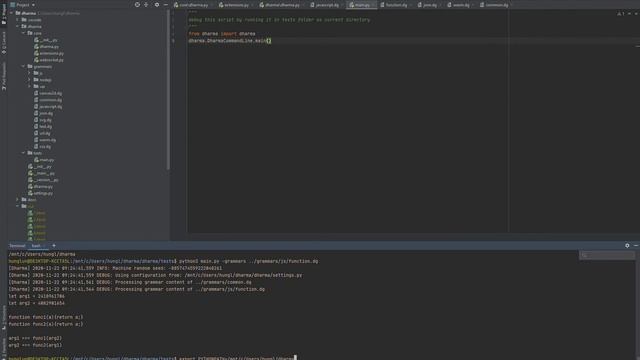Open the Project view selector dropdown
Viewport: 640px width, 360px height.
pos(22,5)
